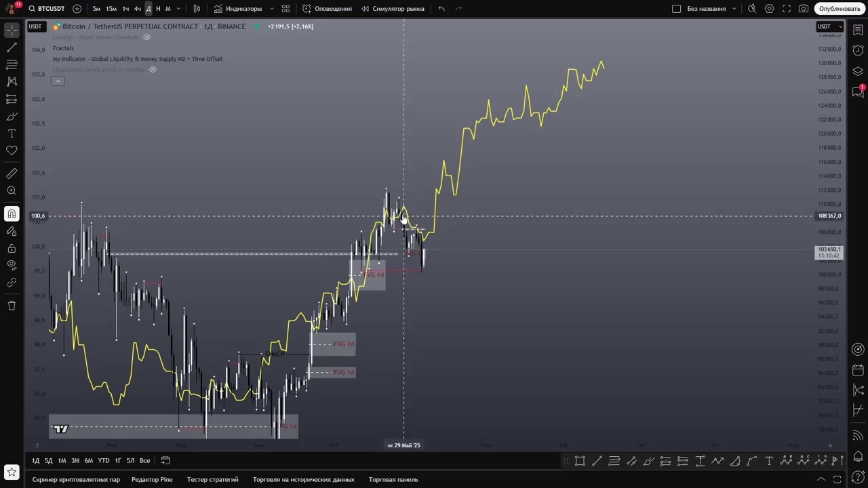Take a chart snapshot with camera icon
Viewport: 868px width, 488px height.
(x=804, y=9)
